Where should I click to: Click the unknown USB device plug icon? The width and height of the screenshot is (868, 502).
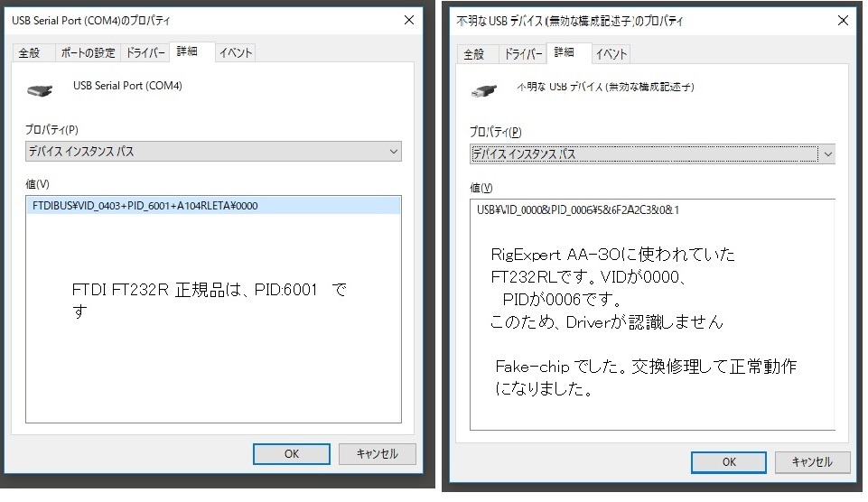click(x=484, y=90)
